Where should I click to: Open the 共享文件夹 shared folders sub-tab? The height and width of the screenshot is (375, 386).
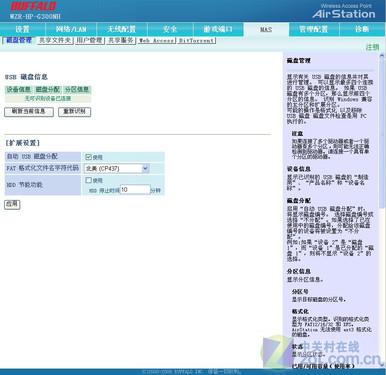[55, 40]
